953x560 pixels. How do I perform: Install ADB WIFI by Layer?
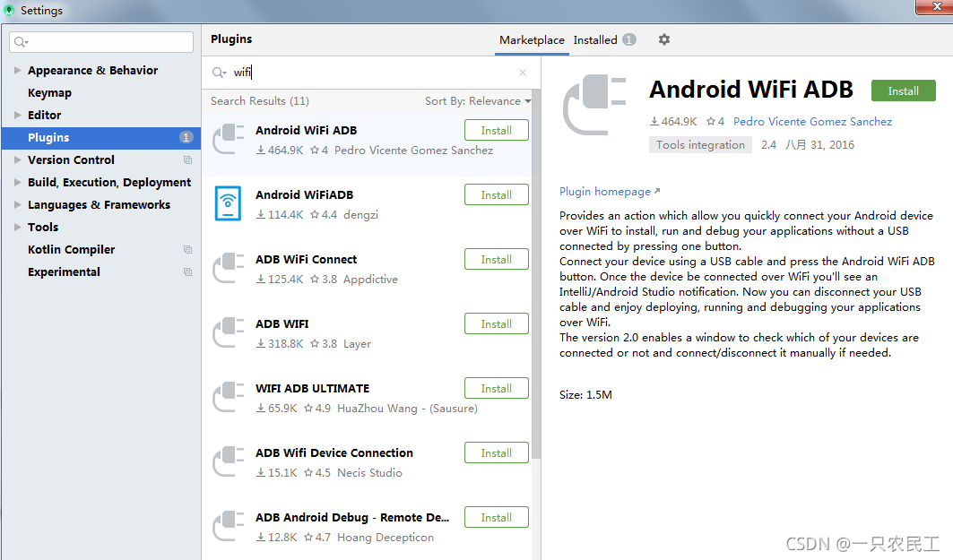(496, 323)
